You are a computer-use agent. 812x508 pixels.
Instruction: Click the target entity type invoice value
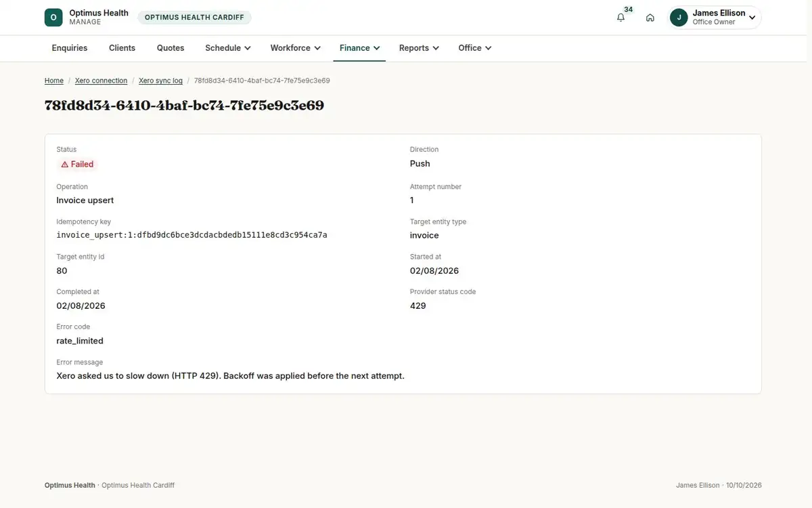pyautogui.click(x=424, y=235)
